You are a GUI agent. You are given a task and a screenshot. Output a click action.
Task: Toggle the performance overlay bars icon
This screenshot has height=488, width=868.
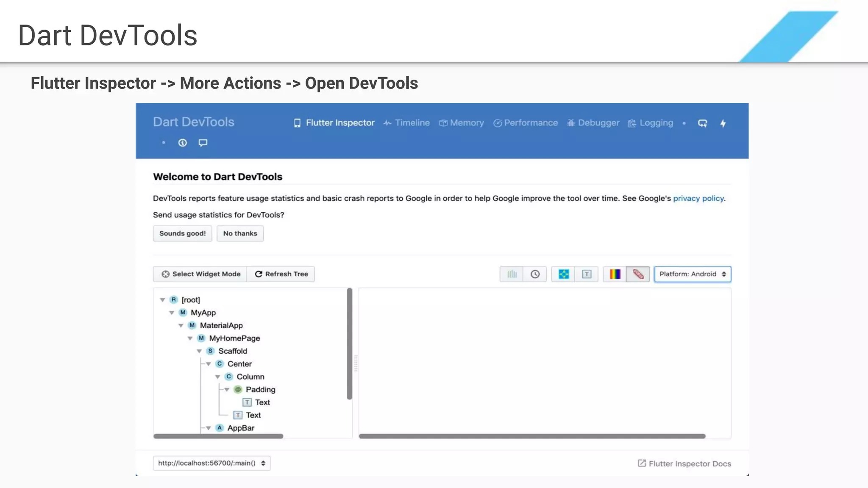512,274
